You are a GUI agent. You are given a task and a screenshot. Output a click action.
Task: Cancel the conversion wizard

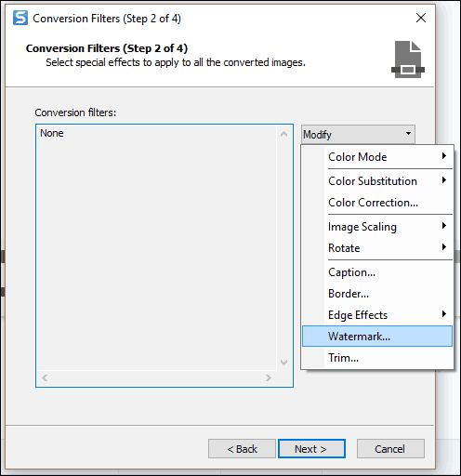pyautogui.click(x=390, y=448)
